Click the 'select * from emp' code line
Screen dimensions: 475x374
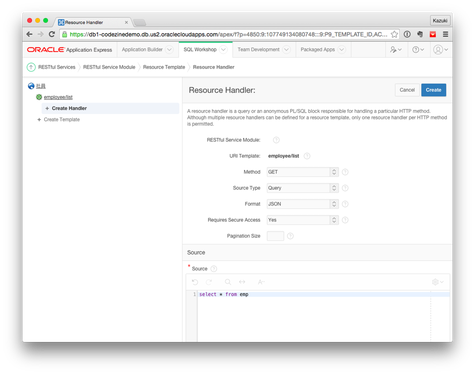[224, 294]
